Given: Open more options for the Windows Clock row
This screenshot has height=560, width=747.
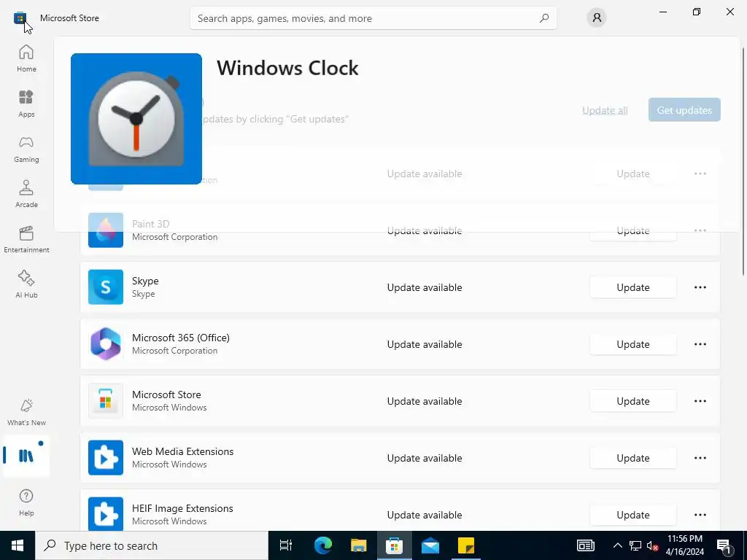Looking at the screenshot, I should click(x=700, y=174).
